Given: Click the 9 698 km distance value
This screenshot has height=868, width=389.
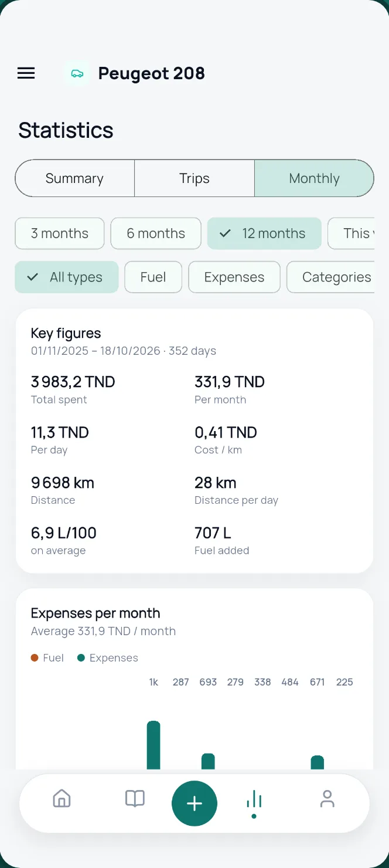Looking at the screenshot, I should [63, 483].
